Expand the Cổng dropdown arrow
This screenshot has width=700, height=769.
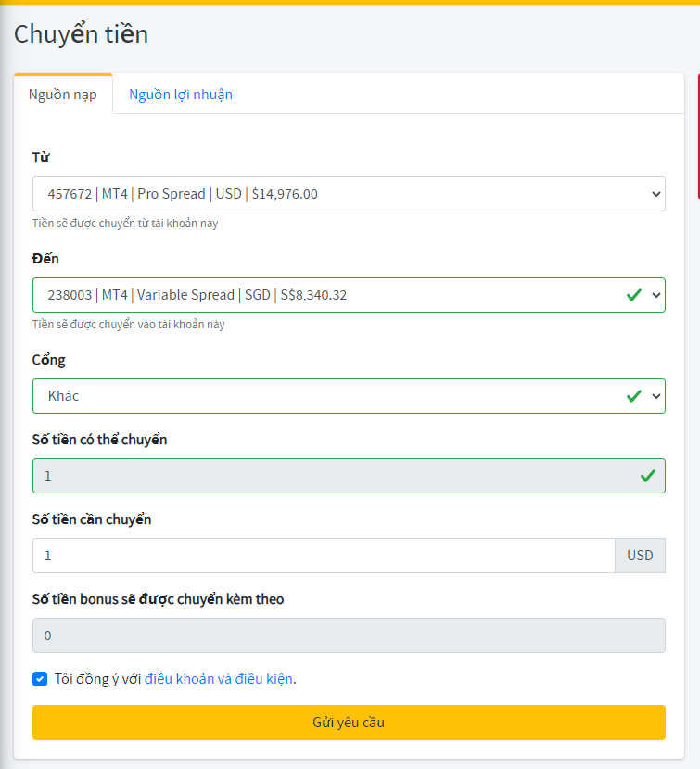(655, 396)
